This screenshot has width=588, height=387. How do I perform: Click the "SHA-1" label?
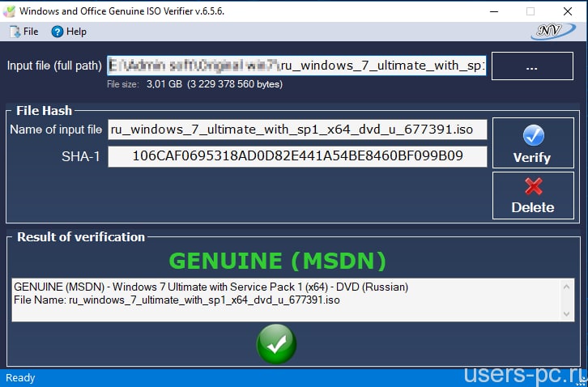pyautogui.click(x=81, y=156)
